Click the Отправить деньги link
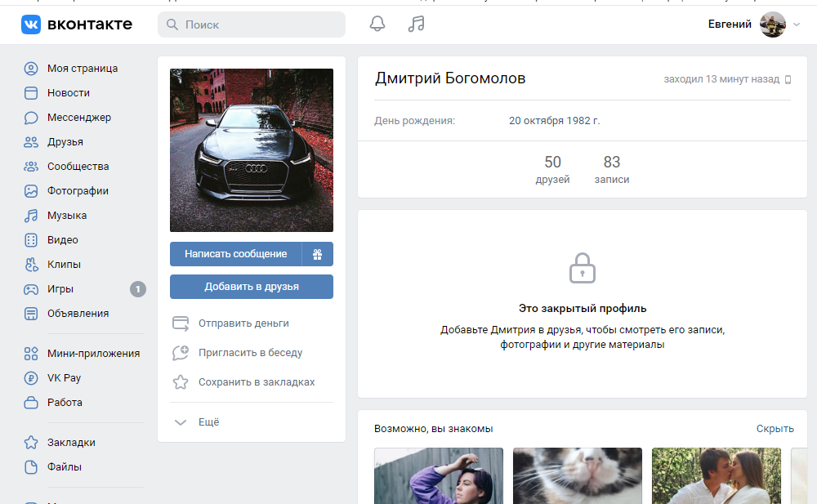This screenshot has width=817, height=504. (x=243, y=323)
